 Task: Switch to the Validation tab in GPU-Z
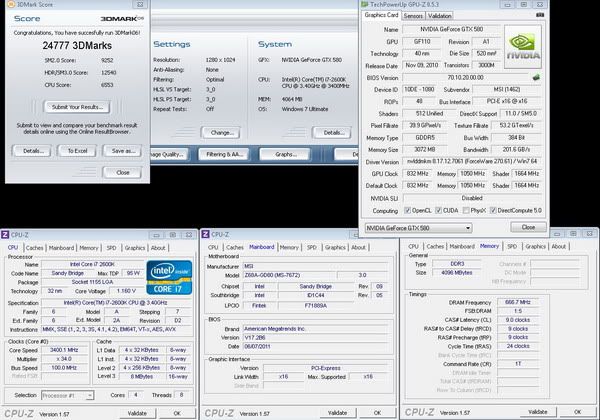point(439,16)
